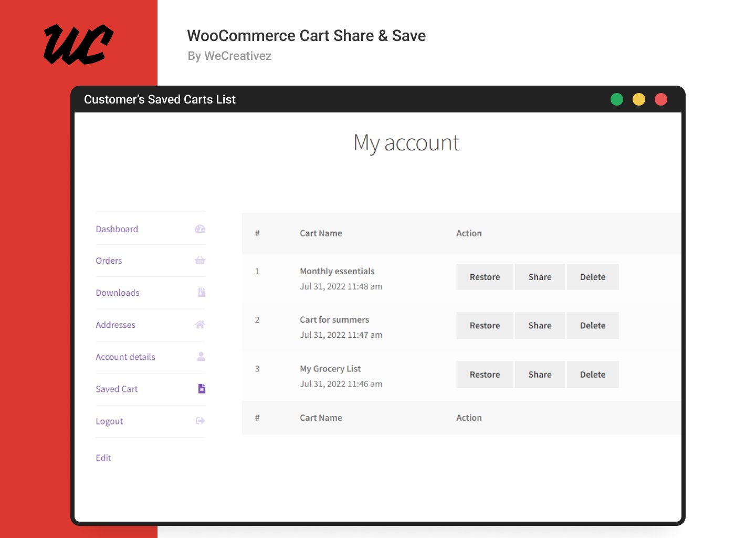Click row number 2 in table
The height and width of the screenshot is (538, 756).
[x=257, y=319]
